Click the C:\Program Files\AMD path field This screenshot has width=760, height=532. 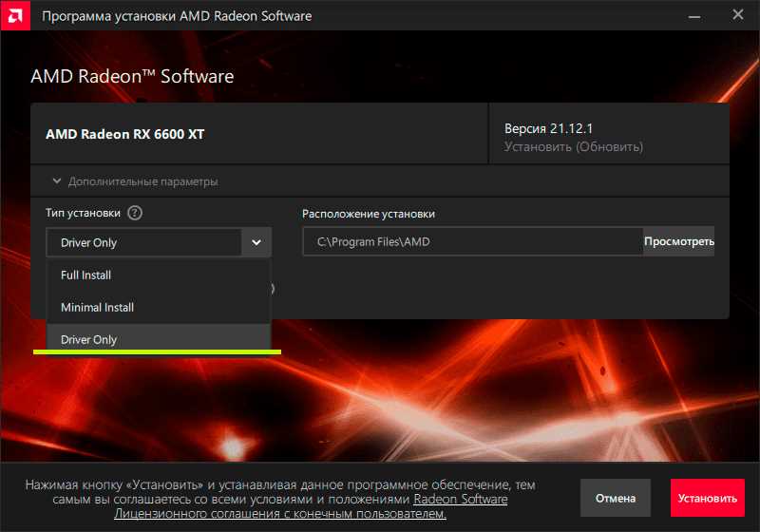(x=472, y=241)
